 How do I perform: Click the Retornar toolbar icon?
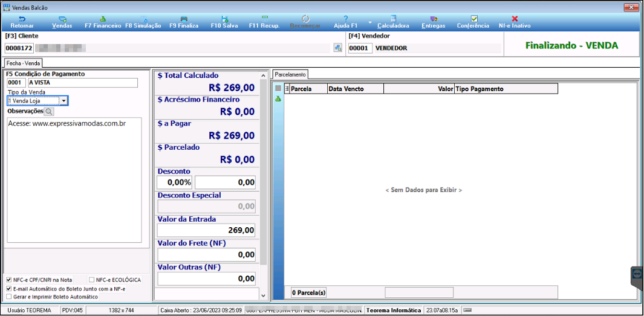pos(22,22)
